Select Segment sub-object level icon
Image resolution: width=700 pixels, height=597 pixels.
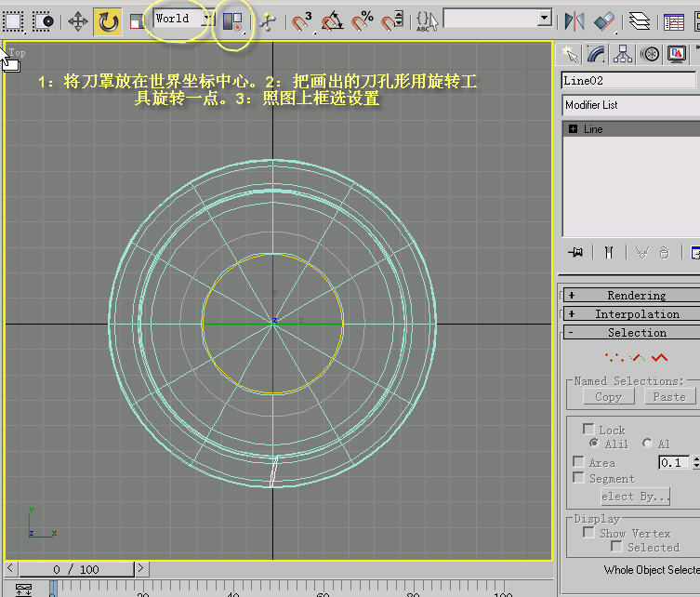(637, 357)
